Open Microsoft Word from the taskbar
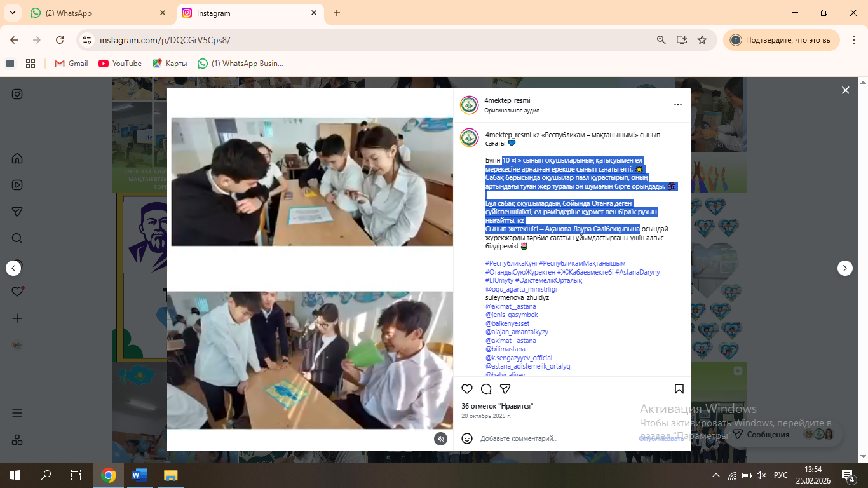Screen dimensions: 868x488 (x=139, y=475)
